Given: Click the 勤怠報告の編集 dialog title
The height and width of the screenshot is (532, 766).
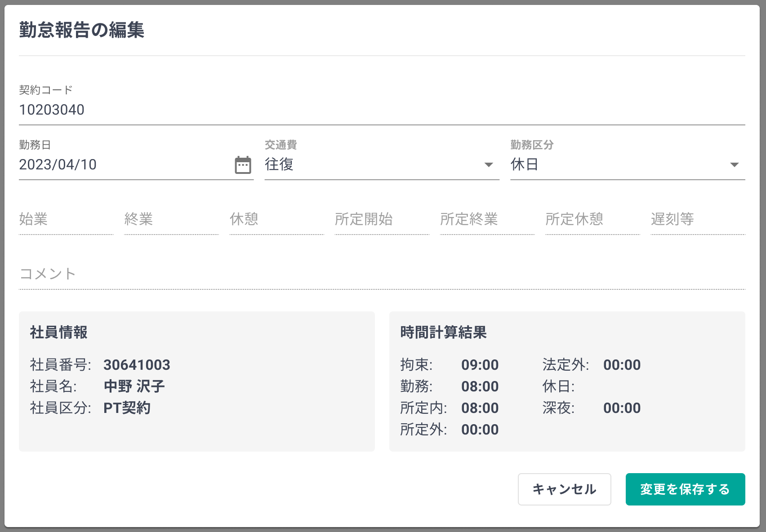Looking at the screenshot, I should (81, 30).
